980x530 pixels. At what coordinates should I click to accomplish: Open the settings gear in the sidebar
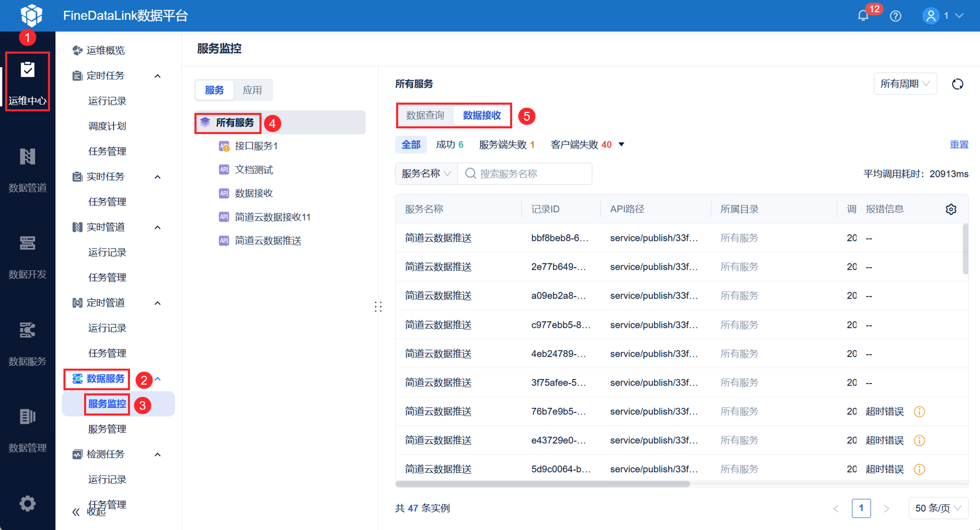(27, 503)
